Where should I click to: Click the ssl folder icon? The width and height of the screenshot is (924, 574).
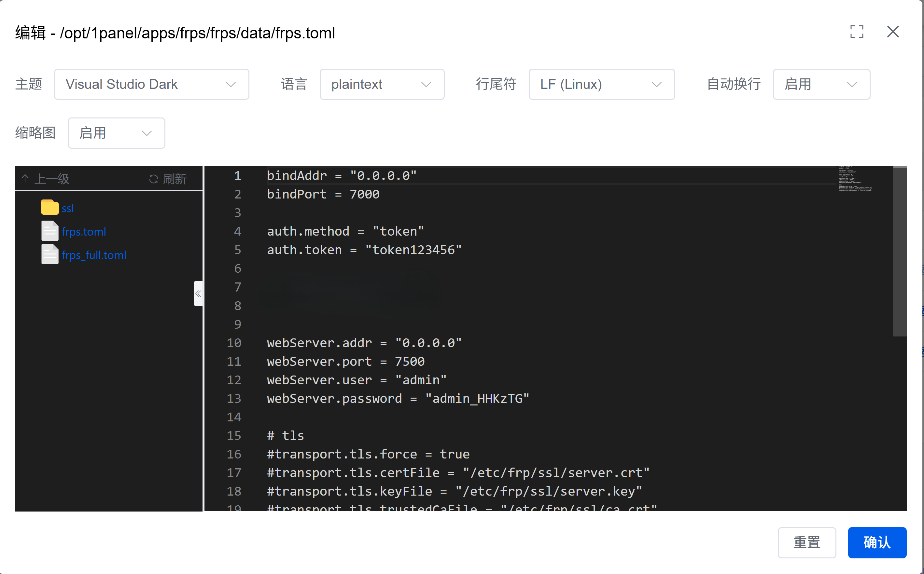pyautogui.click(x=49, y=208)
